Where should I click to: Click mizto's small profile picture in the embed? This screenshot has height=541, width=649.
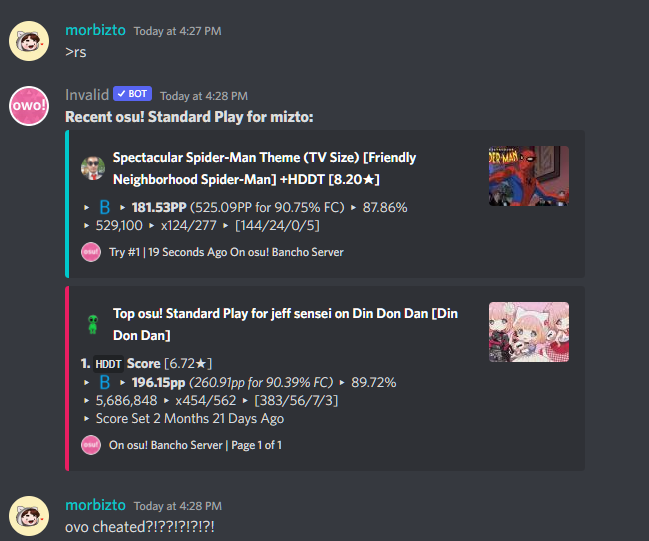pyautogui.click(x=93, y=168)
